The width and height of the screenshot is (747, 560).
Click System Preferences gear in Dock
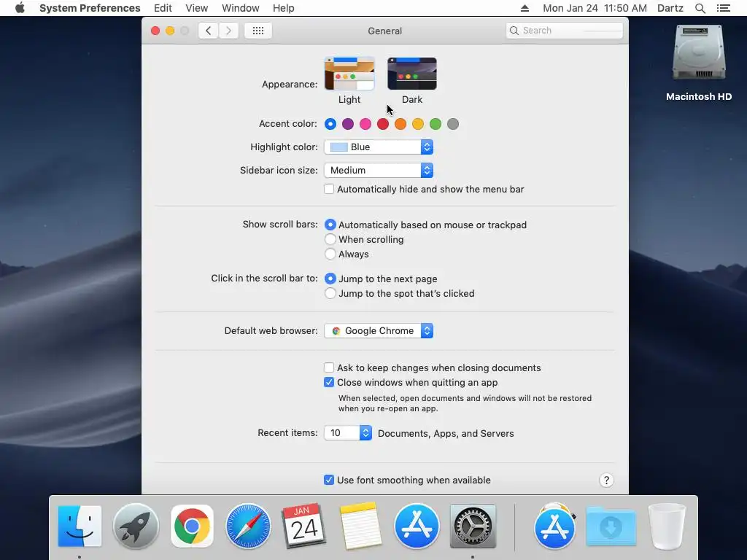tap(473, 526)
